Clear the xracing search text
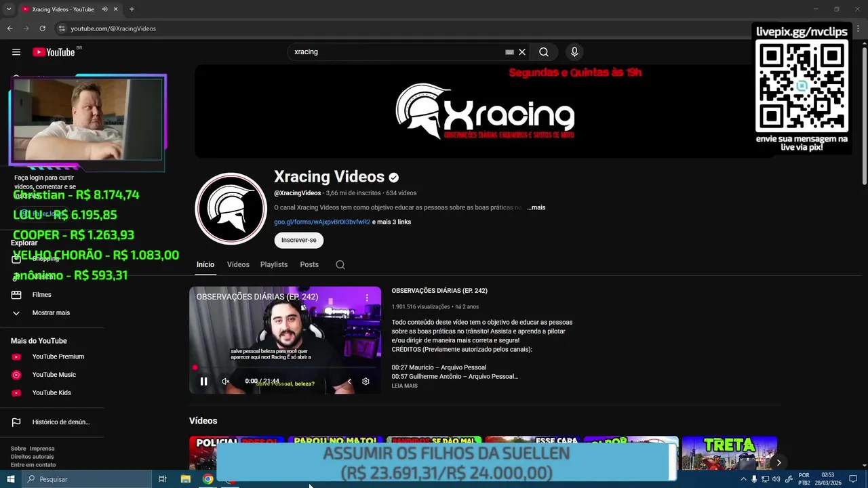Screen dimensions: 868x488 point(522,52)
